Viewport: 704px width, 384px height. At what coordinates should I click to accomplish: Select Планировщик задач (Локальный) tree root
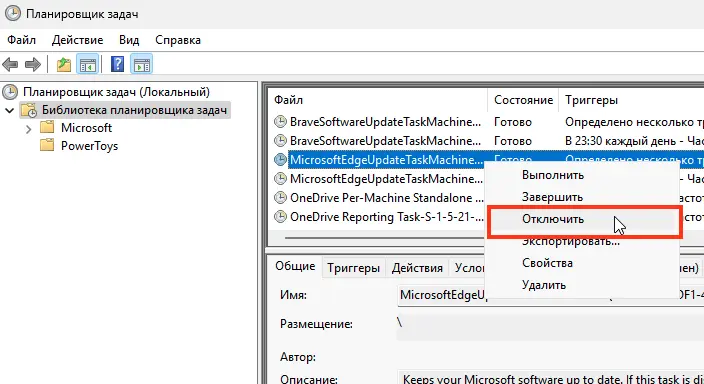click(x=116, y=92)
